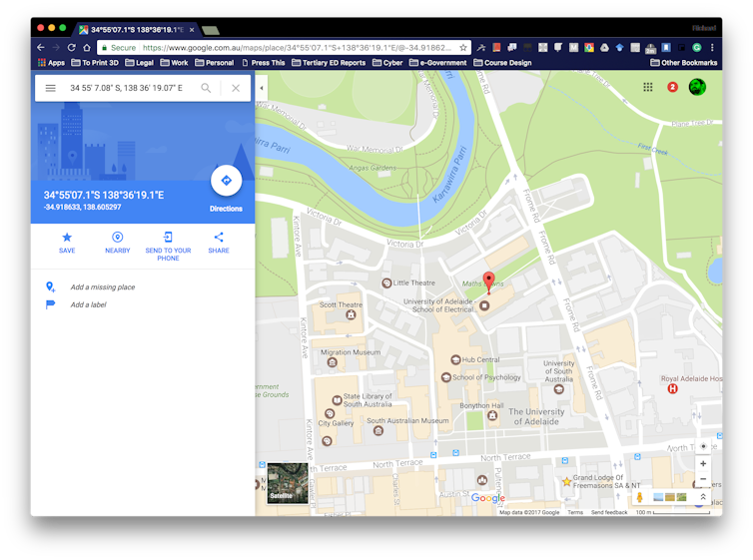Click Add a label
The image size is (753, 560).
(x=88, y=304)
